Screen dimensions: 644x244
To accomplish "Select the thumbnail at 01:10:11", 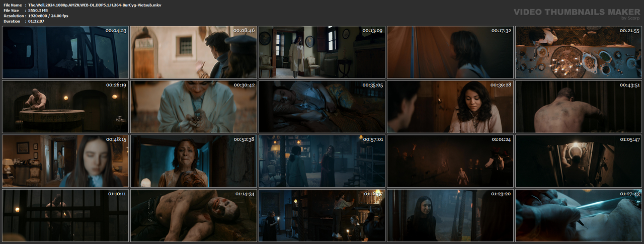I will [65, 215].
